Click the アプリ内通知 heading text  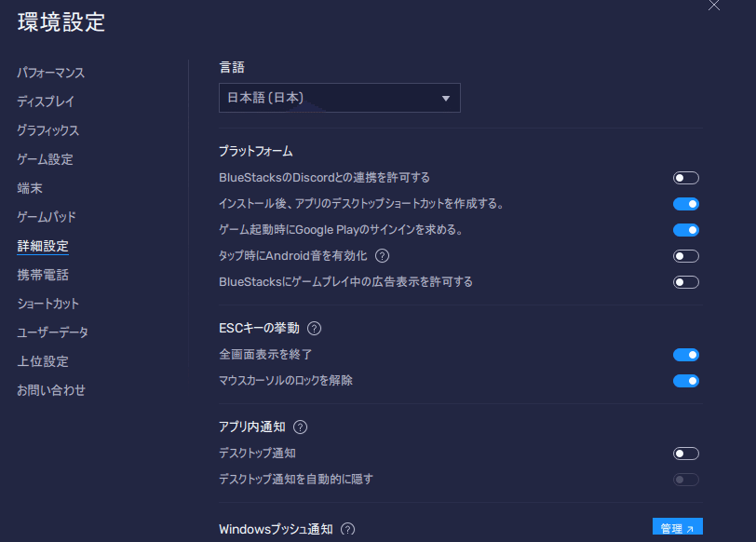pos(252,427)
